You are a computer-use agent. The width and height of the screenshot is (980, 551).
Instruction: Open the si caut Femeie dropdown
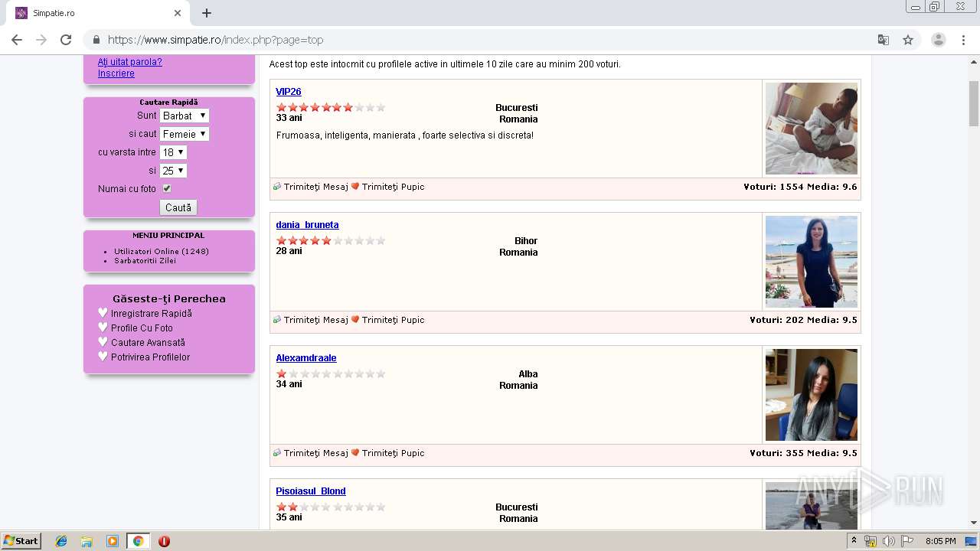coord(185,134)
